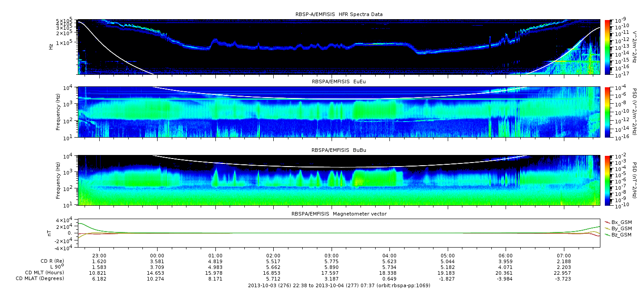Image resolution: width=644 pixels, height=293 pixels.
Task: Select the 07:00 time axis label
Action: point(564,255)
